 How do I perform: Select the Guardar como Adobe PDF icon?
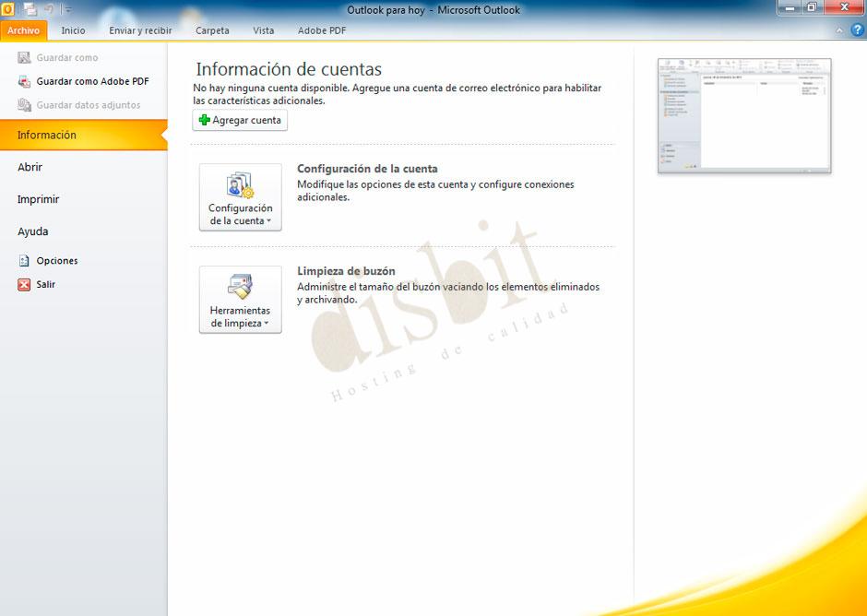coord(23,81)
